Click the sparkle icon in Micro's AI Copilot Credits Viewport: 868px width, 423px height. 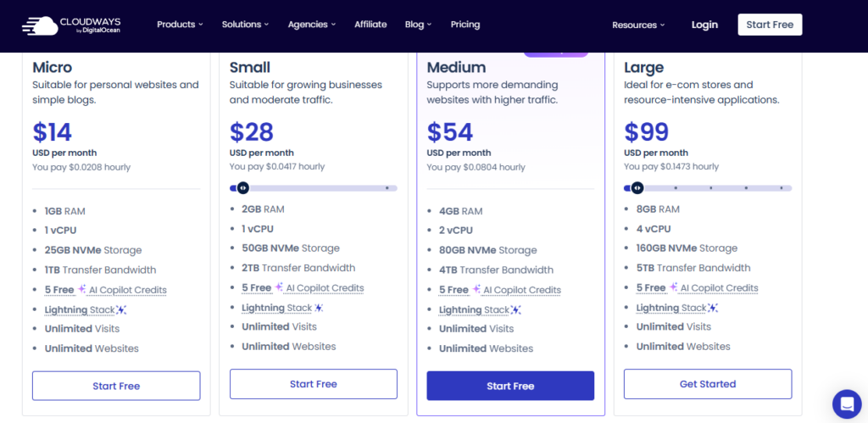[82, 290]
